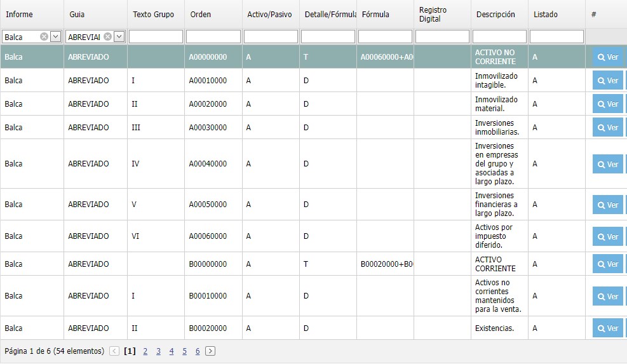
Task: Focus the Fórmula filter text box
Action: [x=385, y=37]
